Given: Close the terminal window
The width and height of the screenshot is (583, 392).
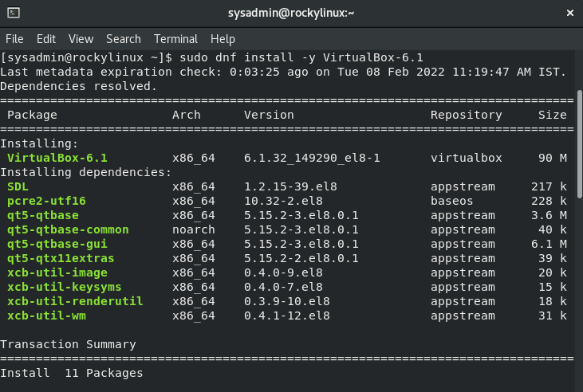Looking at the screenshot, I should pyautogui.click(x=569, y=13).
